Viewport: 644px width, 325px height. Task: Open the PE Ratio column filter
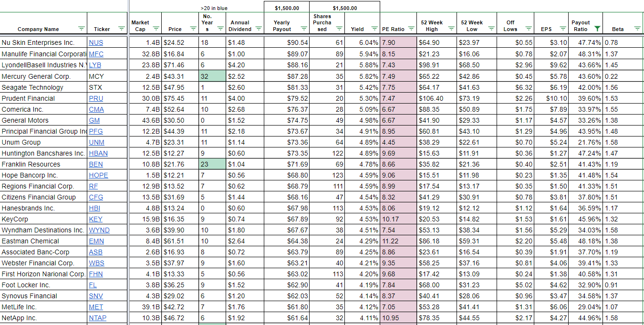point(411,29)
